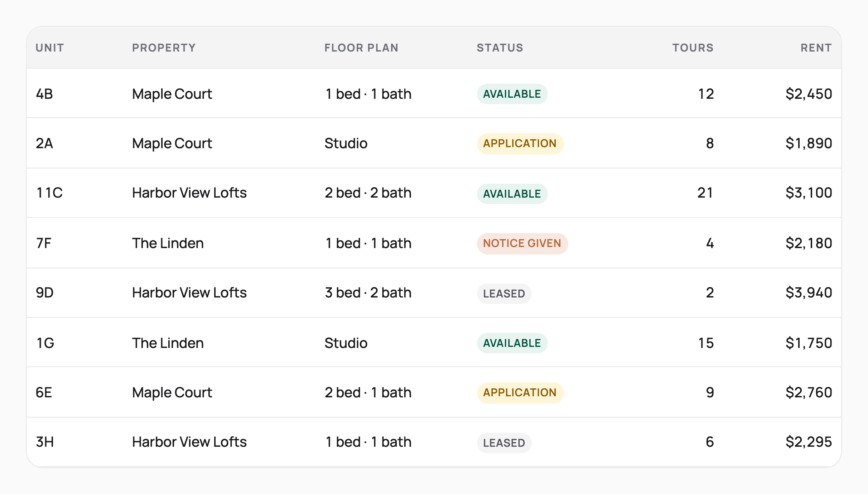Click the LEASED badge for unit 9D
The height and width of the screenshot is (494, 868).
[504, 294]
